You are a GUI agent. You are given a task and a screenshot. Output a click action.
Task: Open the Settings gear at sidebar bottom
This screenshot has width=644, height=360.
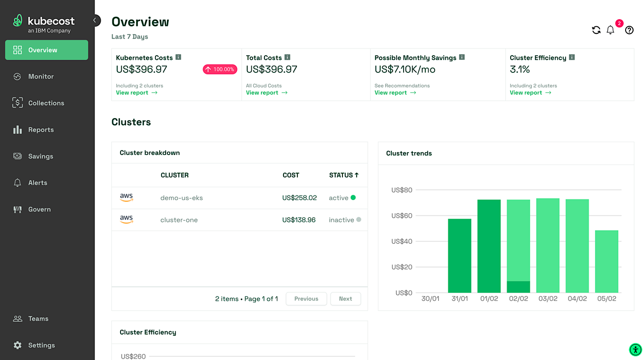coord(18,345)
